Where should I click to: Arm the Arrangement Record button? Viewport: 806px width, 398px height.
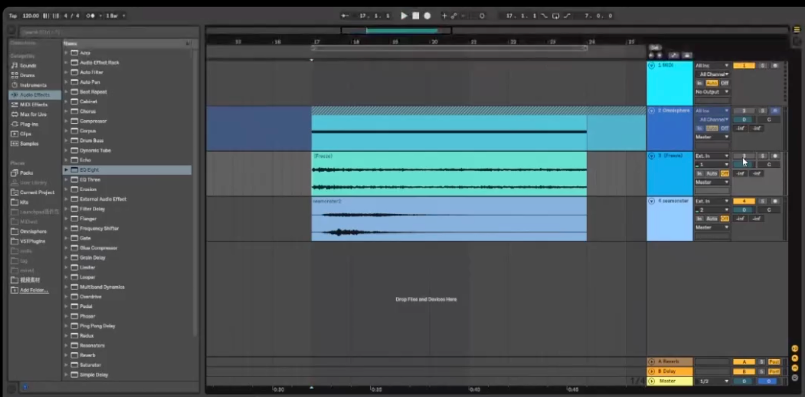tap(427, 16)
